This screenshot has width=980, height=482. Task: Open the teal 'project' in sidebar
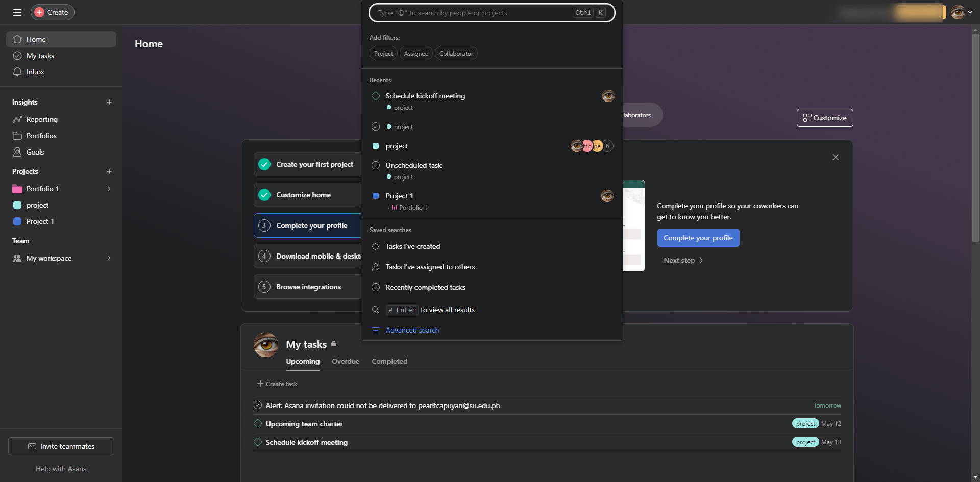(x=61, y=205)
